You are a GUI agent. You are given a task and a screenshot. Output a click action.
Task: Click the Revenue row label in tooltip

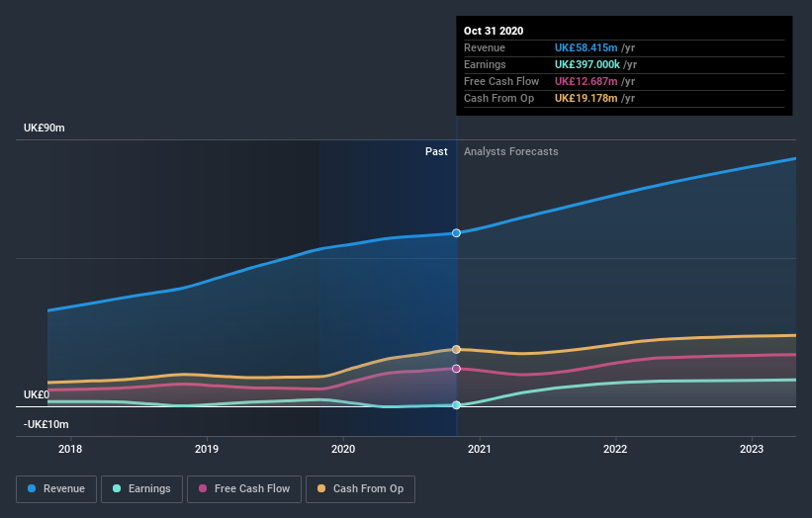coord(485,47)
